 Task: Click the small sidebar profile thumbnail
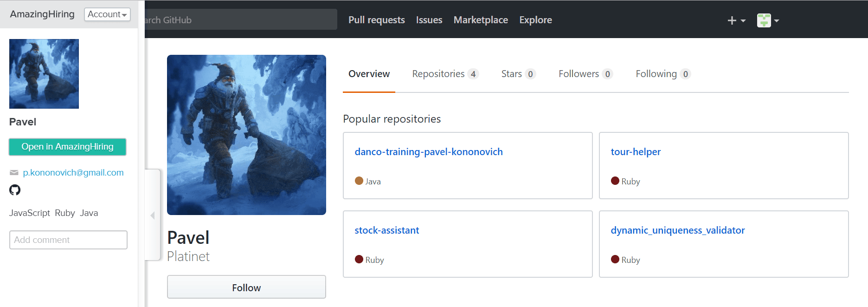[44, 74]
